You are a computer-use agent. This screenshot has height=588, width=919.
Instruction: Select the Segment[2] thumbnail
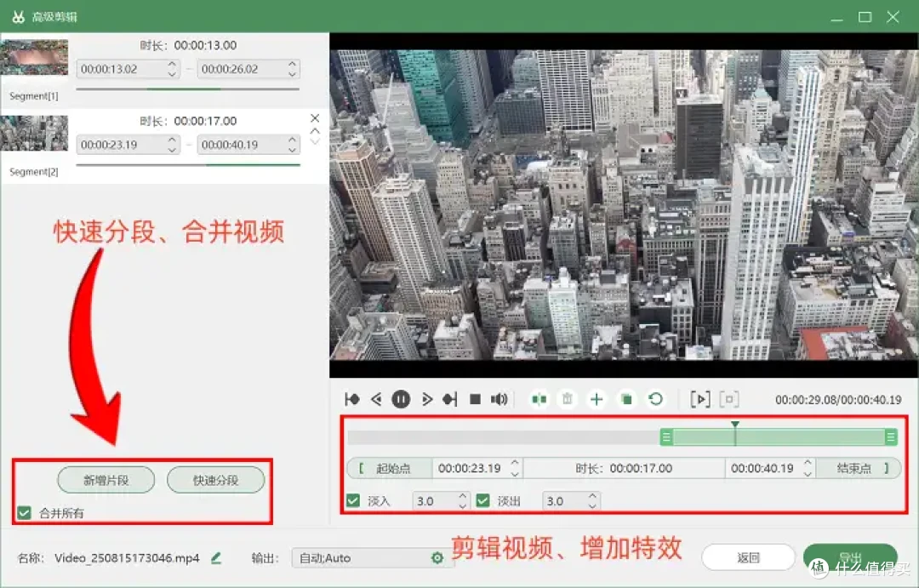coord(35,133)
